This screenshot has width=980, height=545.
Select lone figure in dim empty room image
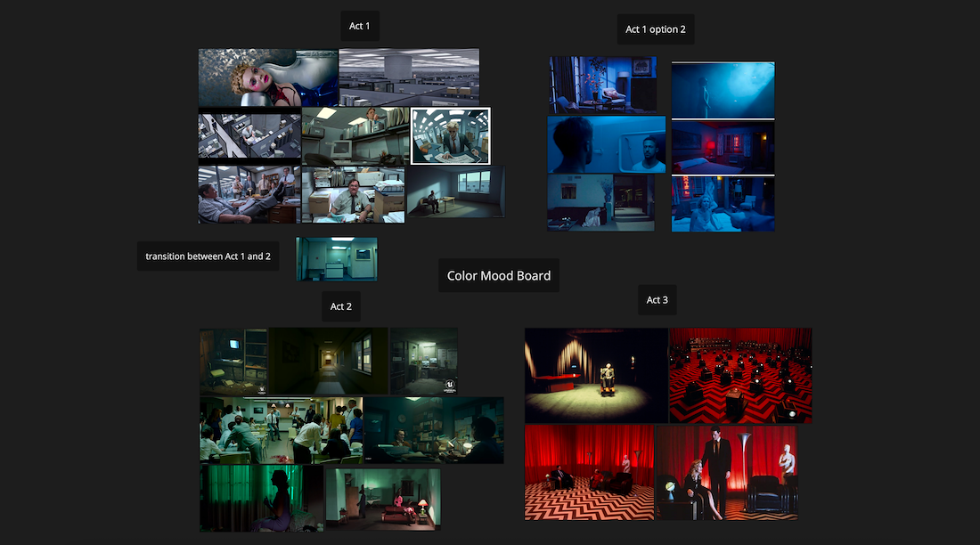click(x=455, y=191)
